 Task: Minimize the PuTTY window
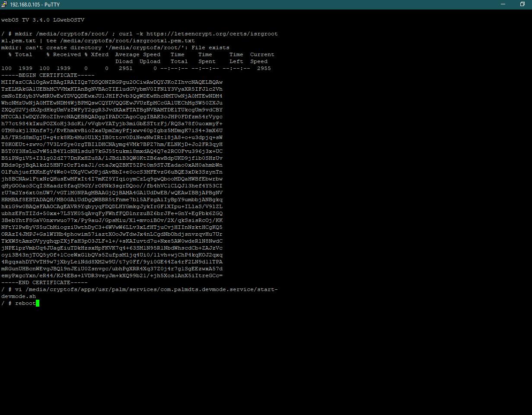(503, 4)
